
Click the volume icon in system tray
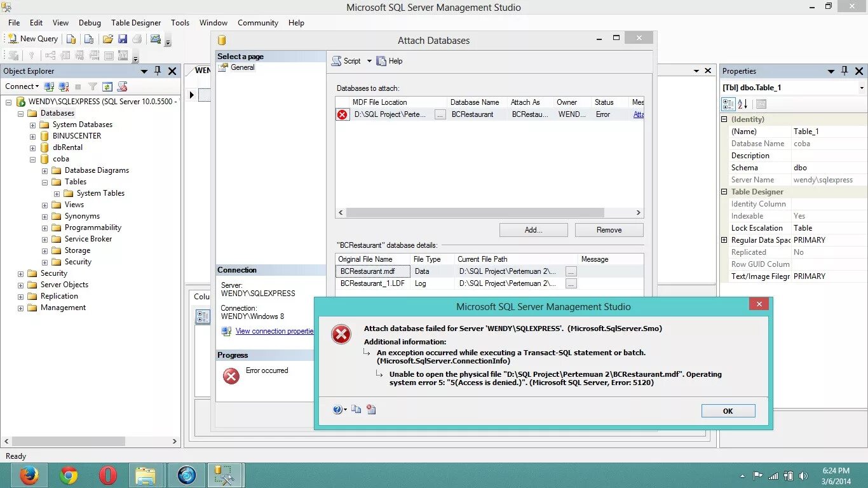pyautogui.click(x=803, y=475)
